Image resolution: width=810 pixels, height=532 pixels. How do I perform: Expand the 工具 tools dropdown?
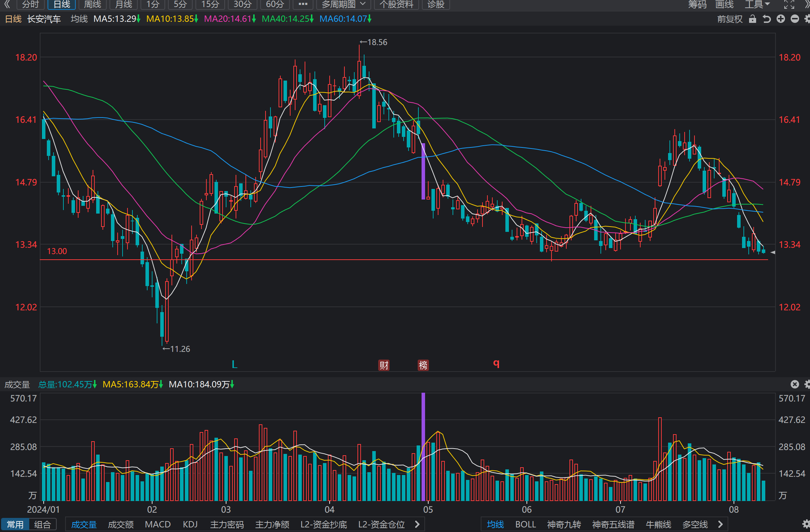(x=757, y=4)
